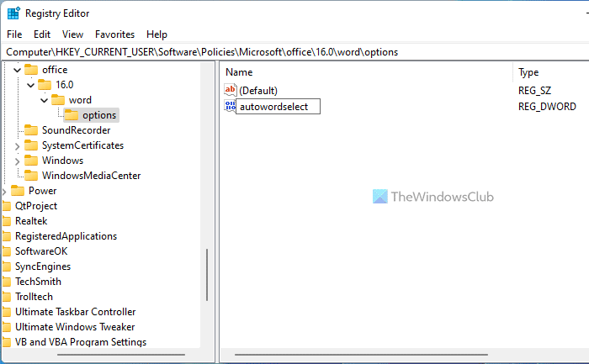Select the options folder icon
Image resolution: width=589 pixels, height=364 pixels.
point(72,115)
